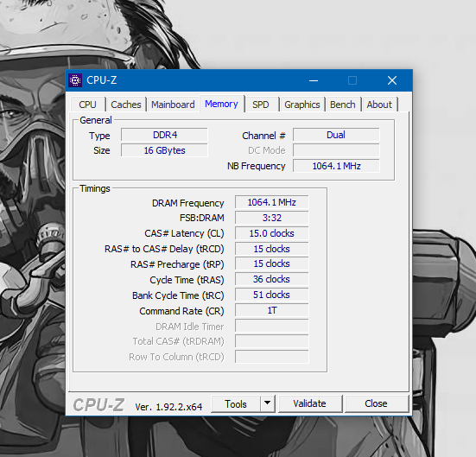476x457 pixels.
Task: Click the FSB:DRAM 3:32 value
Action: click(x=272, y=218)
